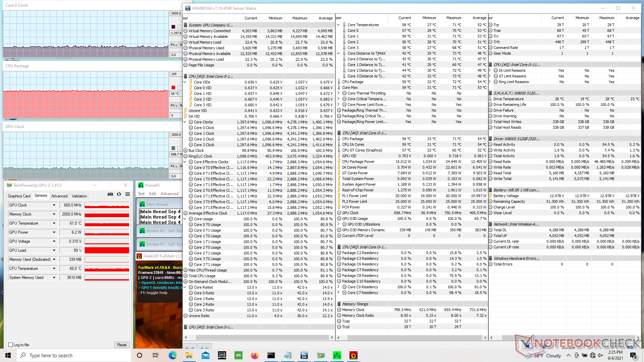Open Firefox from the taskbar

pyautogui.click(x=255, y=355)
